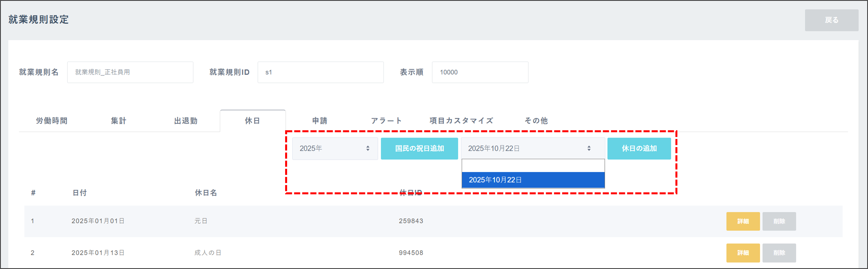Expand the 2025年 year dropdown
Viewport: 868px width, 269px height.
click(x=335, y=148)
